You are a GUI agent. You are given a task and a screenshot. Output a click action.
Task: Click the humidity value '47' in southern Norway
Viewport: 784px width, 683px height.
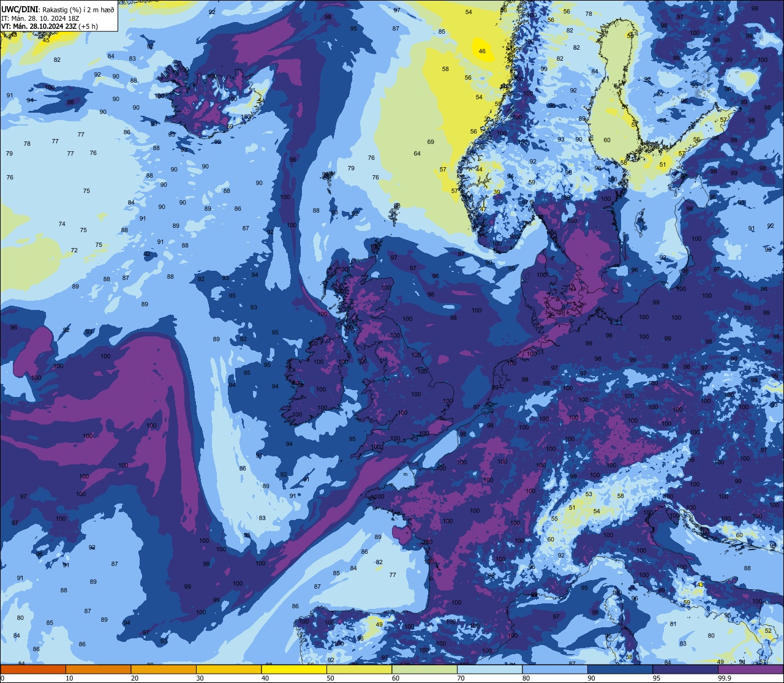[483, 210]
